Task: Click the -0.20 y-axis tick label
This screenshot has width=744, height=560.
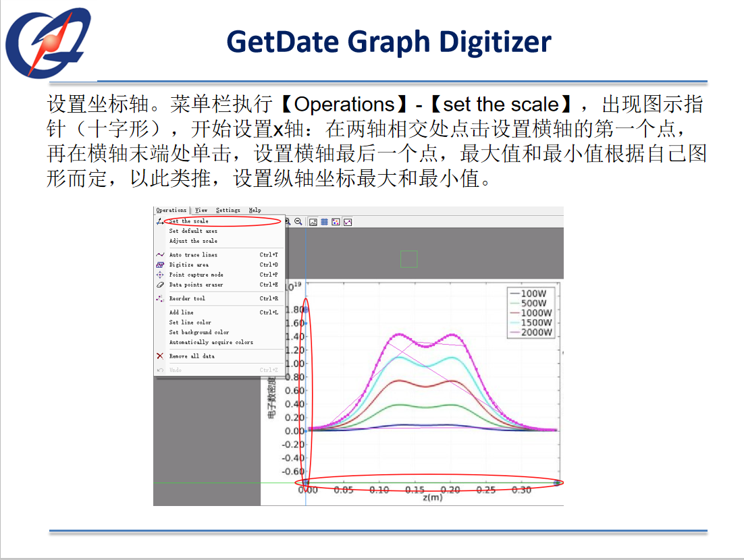Action: pyautogui.click(x=293, y=445)
